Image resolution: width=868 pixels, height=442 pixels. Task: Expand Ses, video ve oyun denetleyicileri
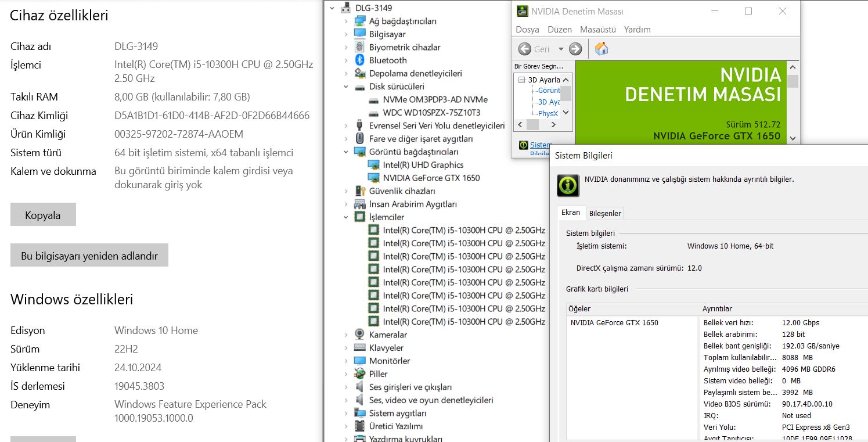346,400
